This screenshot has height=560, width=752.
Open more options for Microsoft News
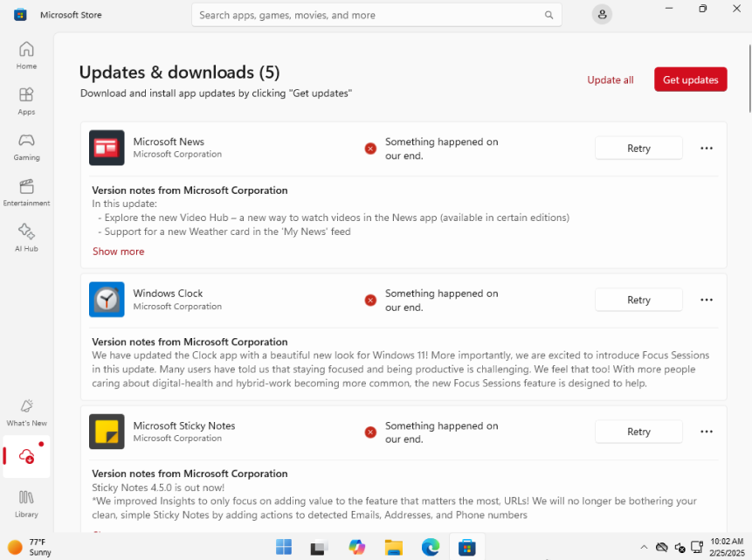click(707, 149)
